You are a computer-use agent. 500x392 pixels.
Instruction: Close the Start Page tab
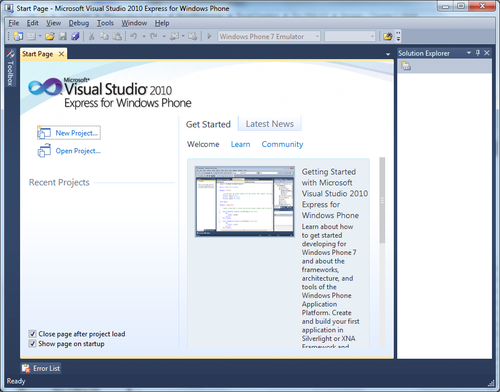pos(61,54)
